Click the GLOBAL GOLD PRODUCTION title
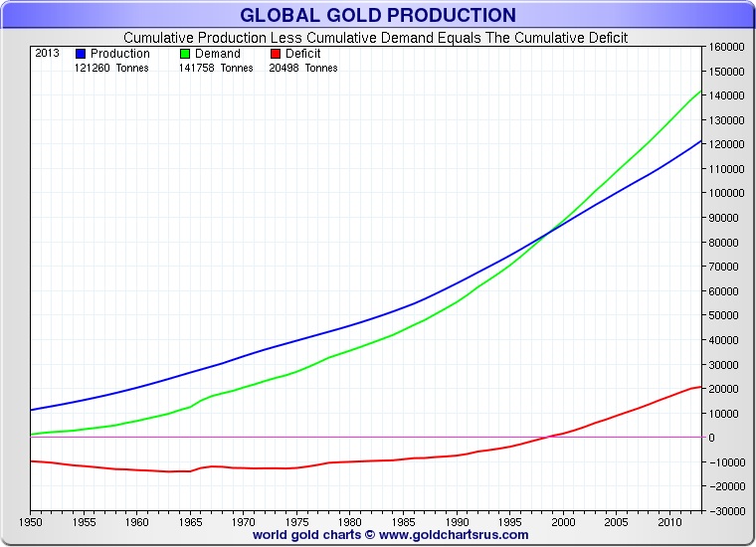This screenshot has height=547, width=756. [x=377, y=15]
